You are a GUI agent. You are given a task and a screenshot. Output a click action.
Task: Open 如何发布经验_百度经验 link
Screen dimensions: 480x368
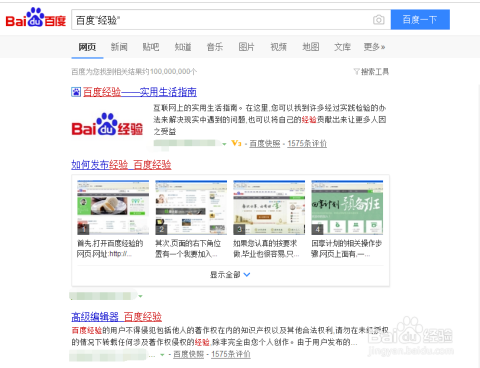(x=121, y=165)
